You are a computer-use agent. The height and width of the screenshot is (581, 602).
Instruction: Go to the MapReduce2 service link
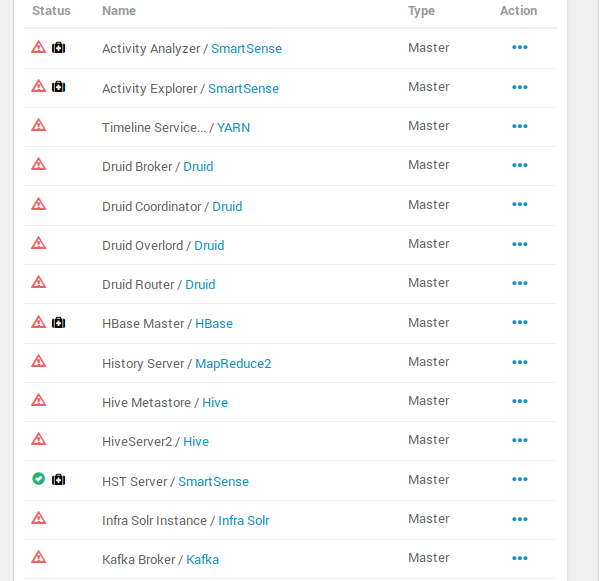[233, 364]
